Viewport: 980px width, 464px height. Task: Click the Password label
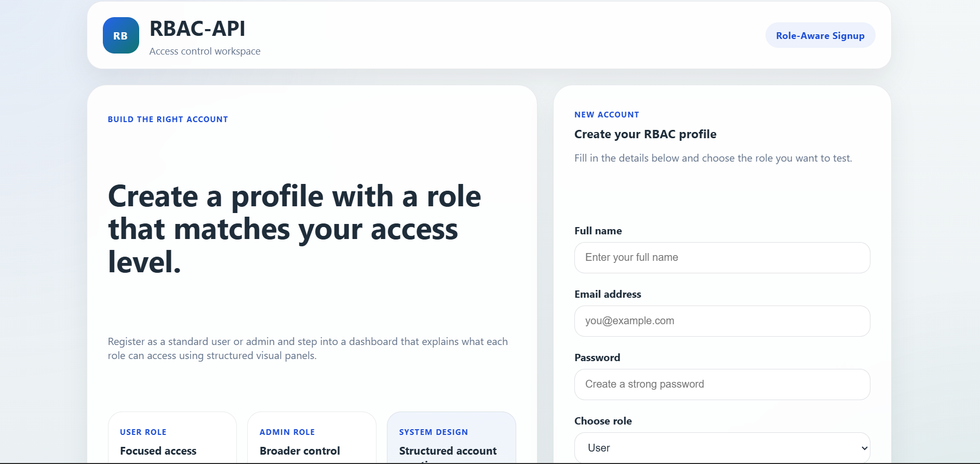click(x=597, y=357)
